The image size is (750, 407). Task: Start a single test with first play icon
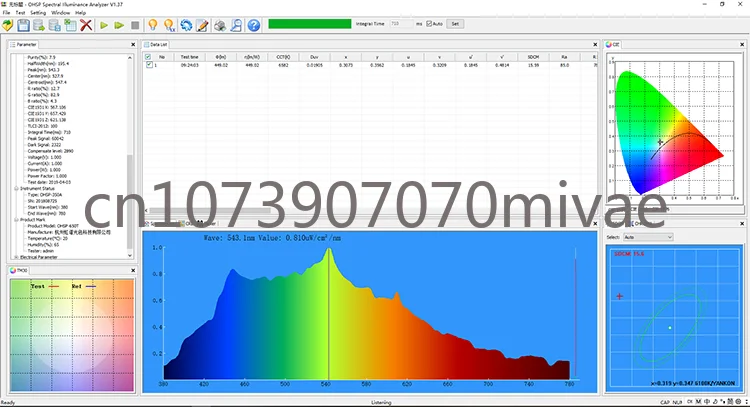[x=104, y=25]
